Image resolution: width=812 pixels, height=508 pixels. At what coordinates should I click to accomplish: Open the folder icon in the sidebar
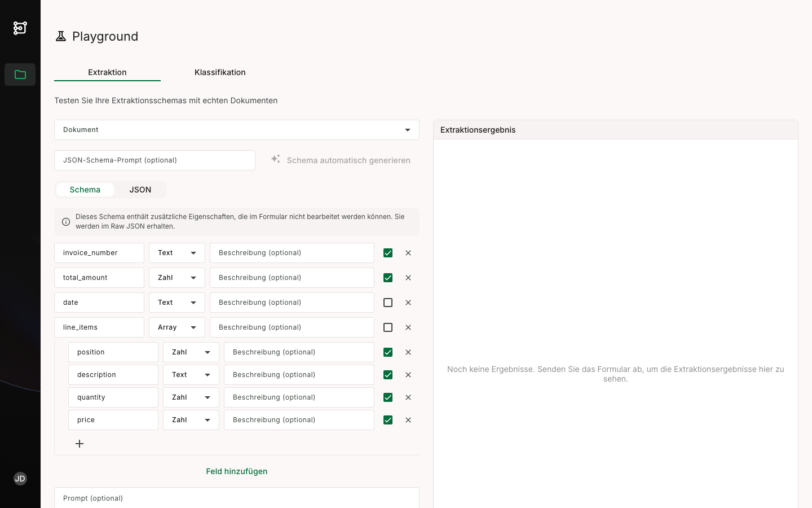pyautogui.click(x=20, y=75)
